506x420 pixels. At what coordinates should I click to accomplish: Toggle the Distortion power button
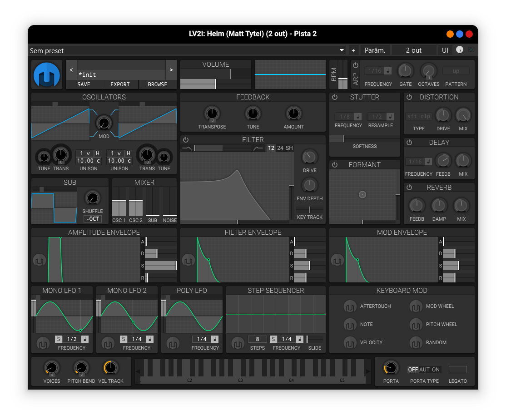409,97
